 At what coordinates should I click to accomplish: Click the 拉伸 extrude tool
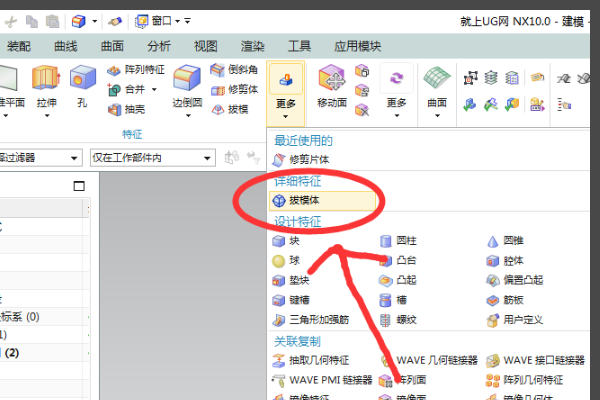46,86
